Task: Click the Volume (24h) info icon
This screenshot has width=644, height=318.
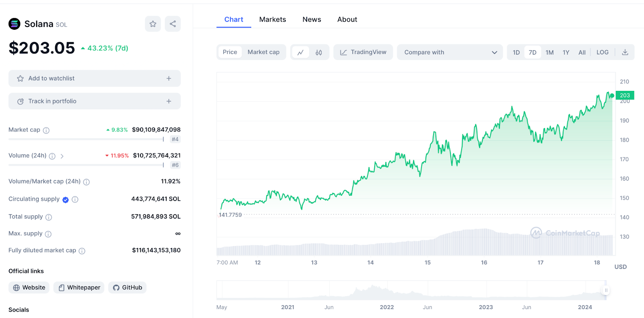Action: click(52, 156)
